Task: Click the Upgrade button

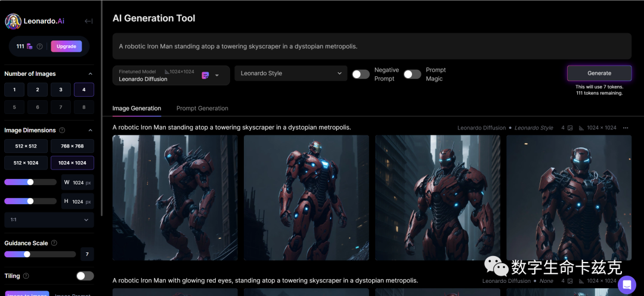Action: click(x=66, y=47)
